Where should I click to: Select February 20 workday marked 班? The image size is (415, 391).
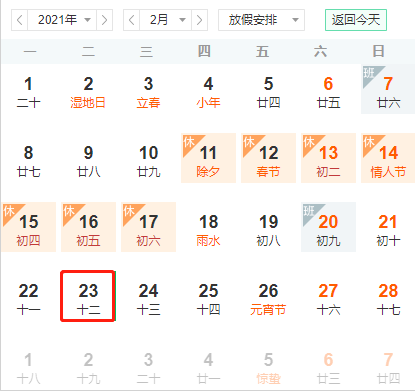[328, 227]
